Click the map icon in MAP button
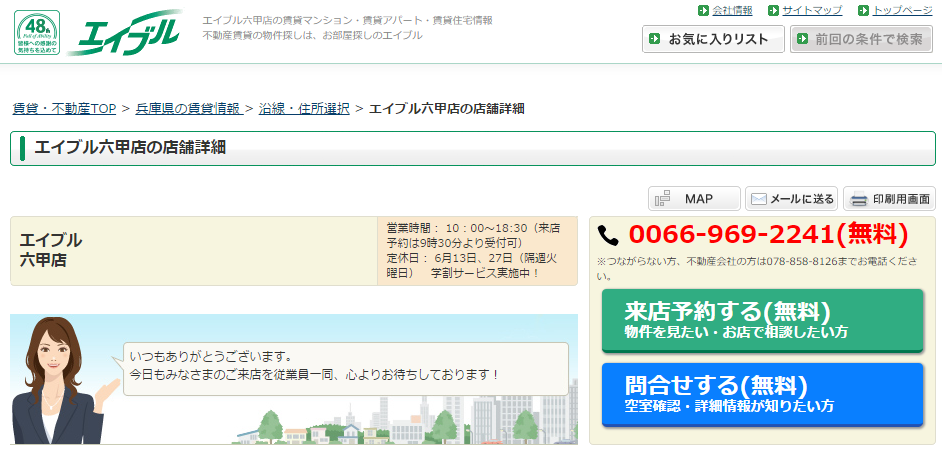The image size is (942, 449). click(663, 199)
